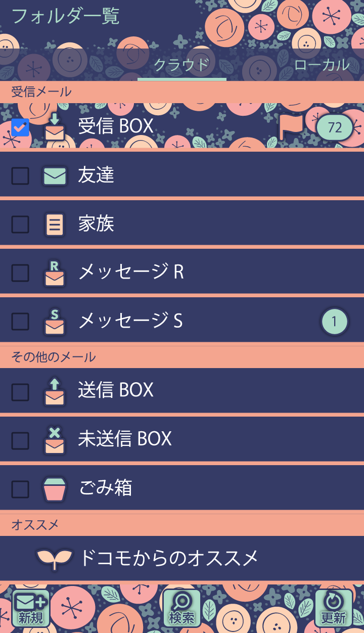The height and width of the screenshot is (633, 364).
Task: Select the 家族 folder checkbox
Action: click(x=20, y=224)
